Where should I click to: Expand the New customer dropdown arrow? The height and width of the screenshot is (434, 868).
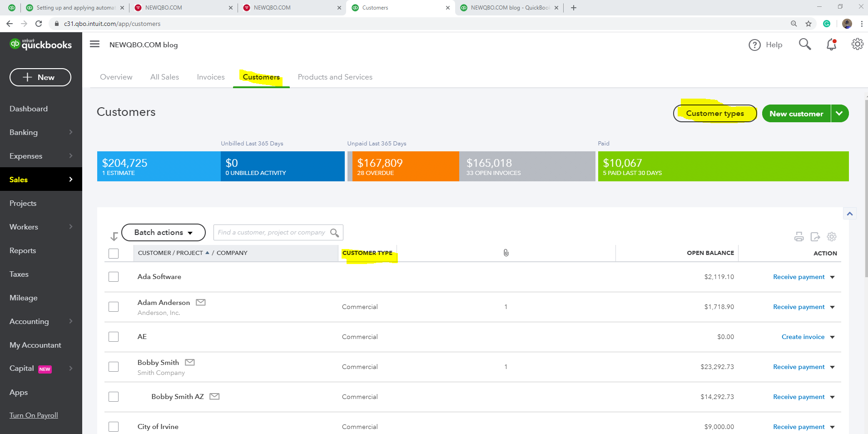point(839,113)
